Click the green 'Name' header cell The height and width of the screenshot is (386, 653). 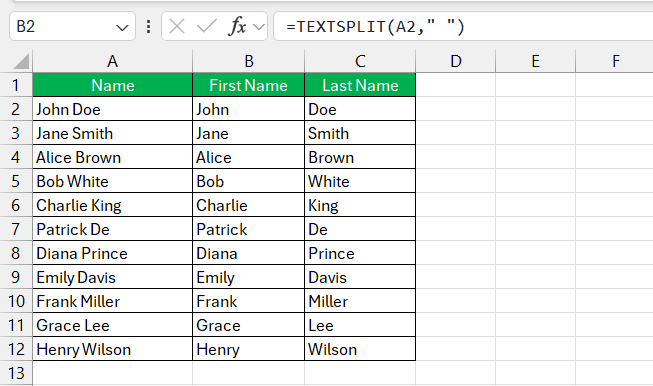(112, 85)
